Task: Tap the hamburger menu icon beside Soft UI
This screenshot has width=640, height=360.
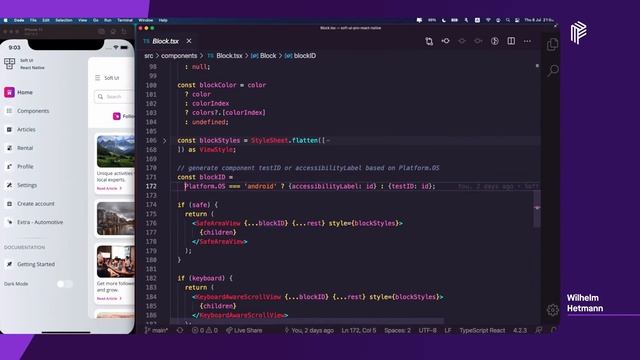Action: pos(98,78)
